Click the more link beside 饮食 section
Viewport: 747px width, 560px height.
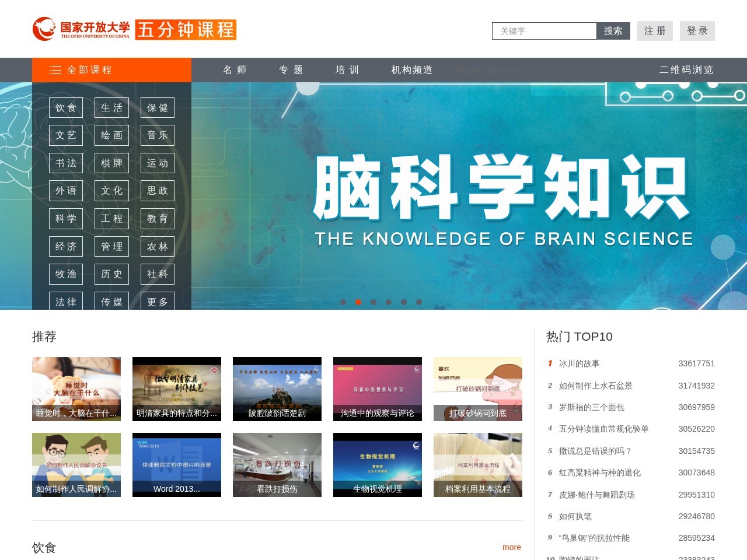click(511, 547)
